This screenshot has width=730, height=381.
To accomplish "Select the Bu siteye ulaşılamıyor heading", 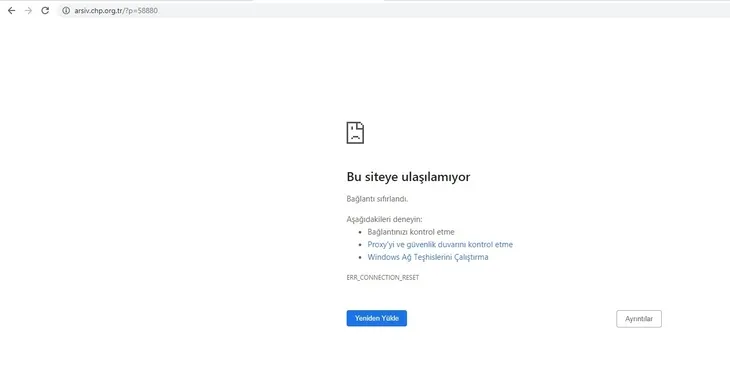I will (408, 177).
